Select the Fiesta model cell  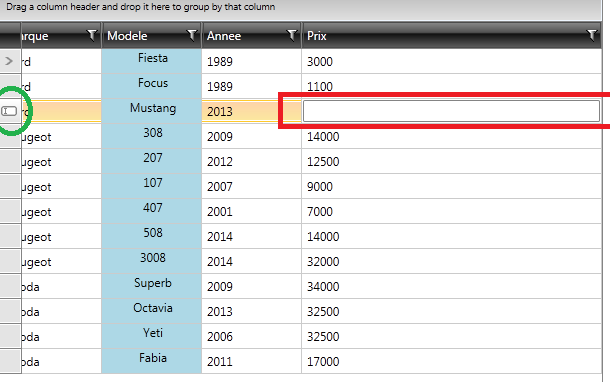tap(152, 61)
